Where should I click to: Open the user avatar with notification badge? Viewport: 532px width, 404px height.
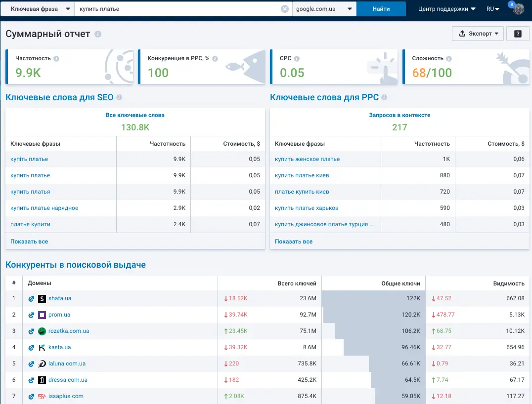(x=518, y=8)
